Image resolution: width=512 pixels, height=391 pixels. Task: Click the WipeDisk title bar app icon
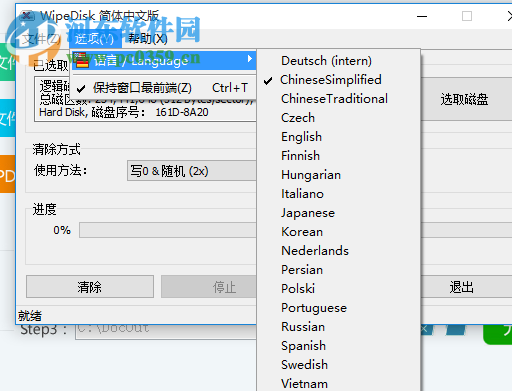pyautogui.click(x=27, y=16)
